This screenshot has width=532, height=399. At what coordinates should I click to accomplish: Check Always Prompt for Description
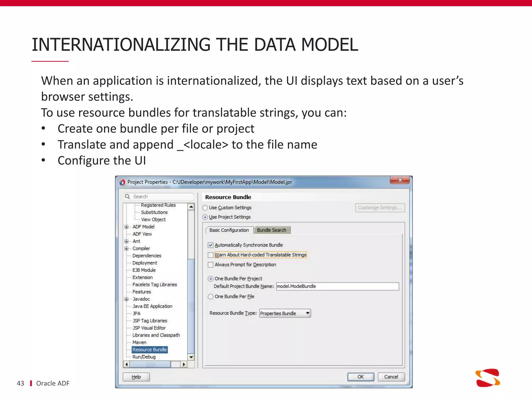click(x=211, y=265)
